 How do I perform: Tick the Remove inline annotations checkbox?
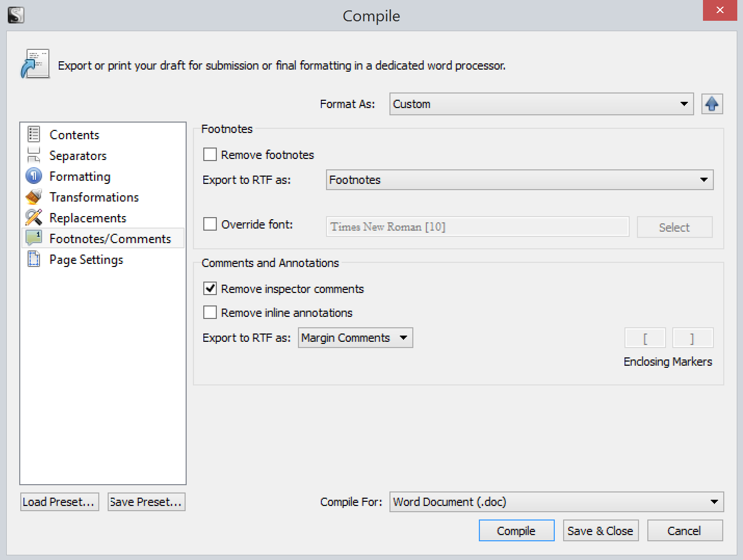210,312
